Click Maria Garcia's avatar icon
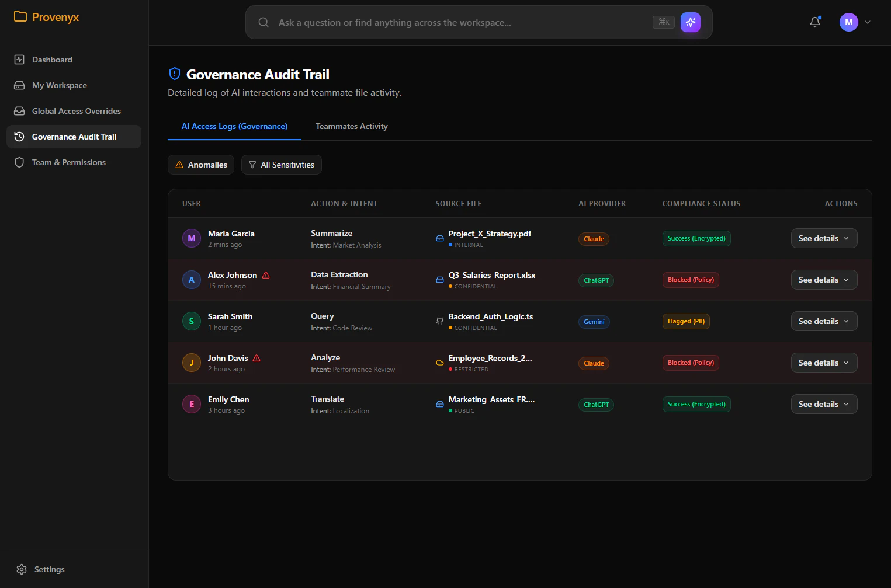The height and width of the screenshot is (588, 891). 192,238
